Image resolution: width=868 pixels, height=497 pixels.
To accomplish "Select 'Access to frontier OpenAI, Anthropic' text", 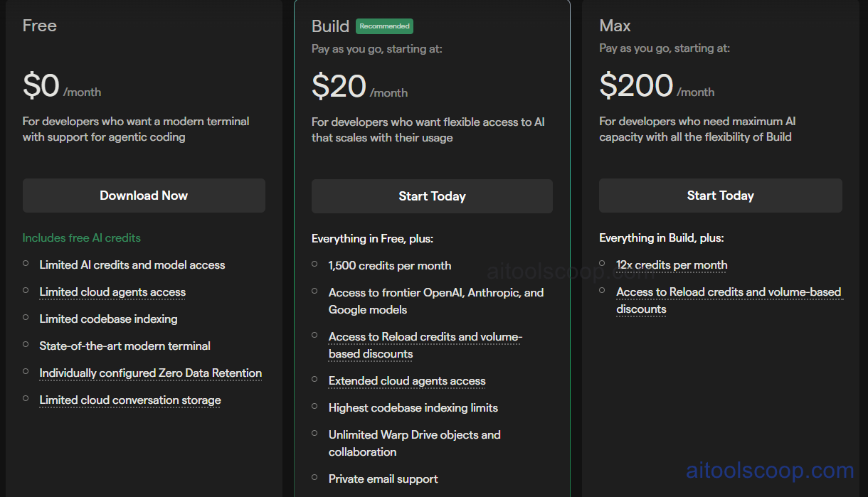I will point(436,301).
